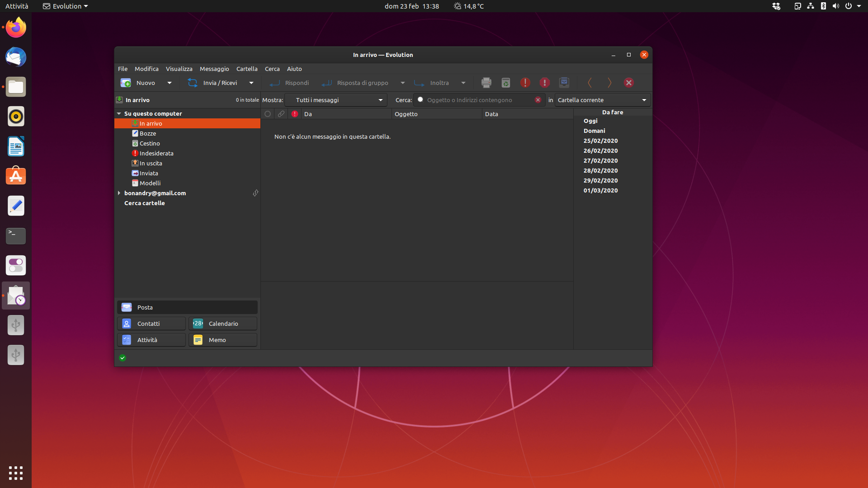Click the red stop/cancel toolbar icon
Viewport: 868px width, 488px height.
click(628, 83)
